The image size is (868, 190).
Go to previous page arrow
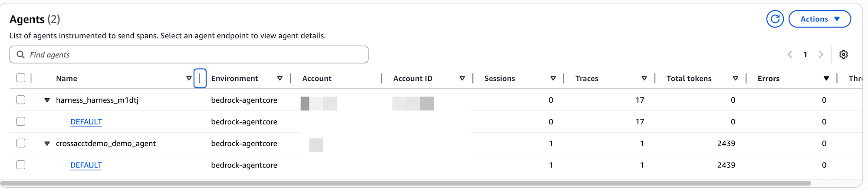[x=790, y=55]
